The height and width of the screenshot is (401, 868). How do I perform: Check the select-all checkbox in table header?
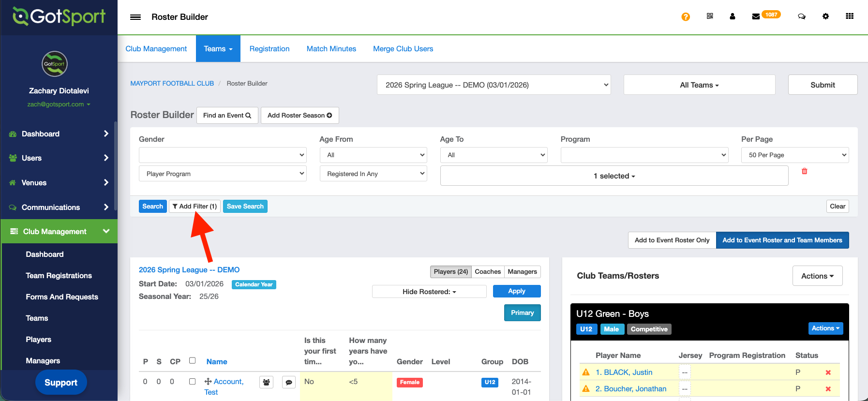click(x=192, y=361)
